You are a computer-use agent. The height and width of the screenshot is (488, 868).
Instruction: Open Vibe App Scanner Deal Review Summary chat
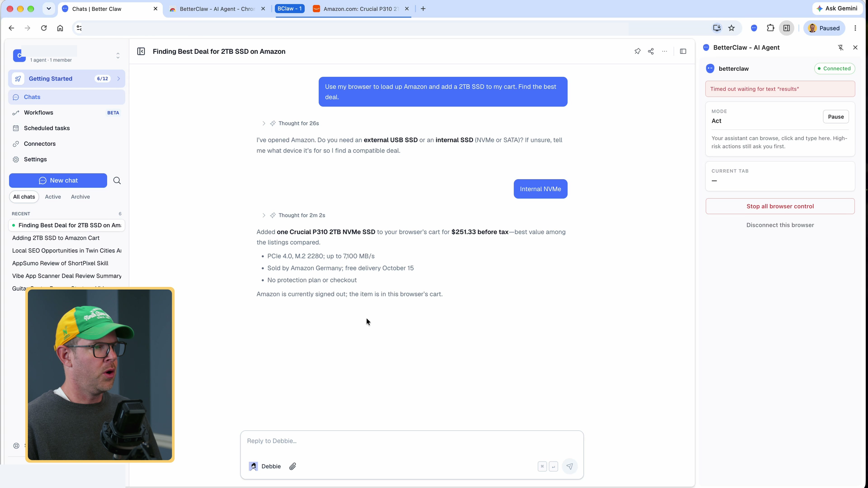pos(66,276)
